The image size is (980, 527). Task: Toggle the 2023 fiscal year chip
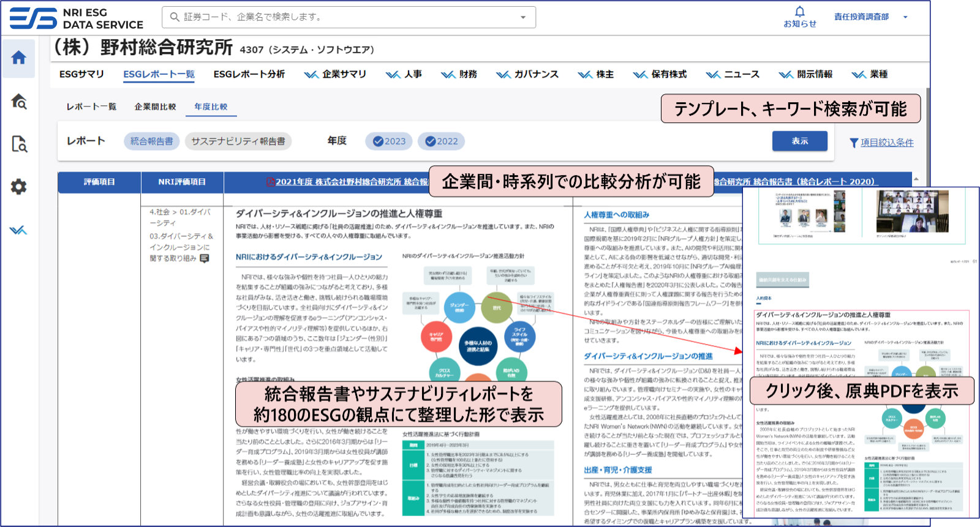(x=389, y=141)
